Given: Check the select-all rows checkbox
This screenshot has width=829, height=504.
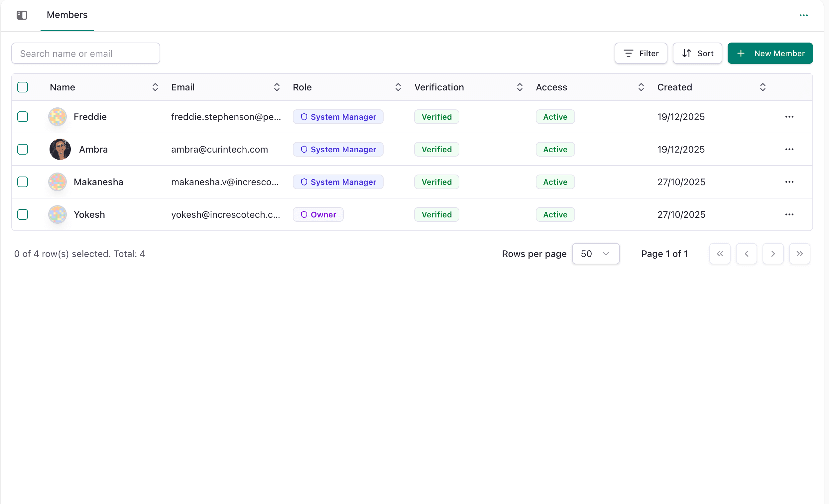Looking at the screenshot, I should point(23,87).
